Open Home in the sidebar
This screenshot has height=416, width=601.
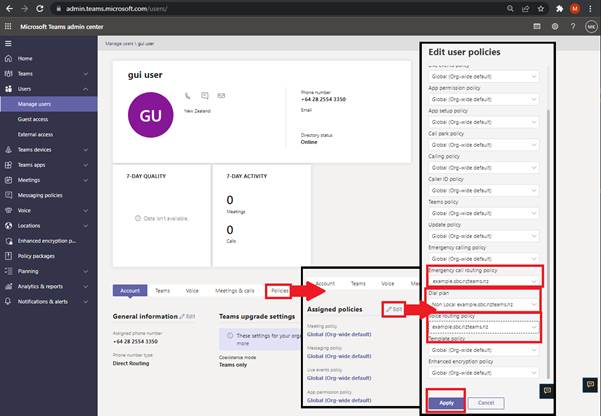[x=25, y=59]
